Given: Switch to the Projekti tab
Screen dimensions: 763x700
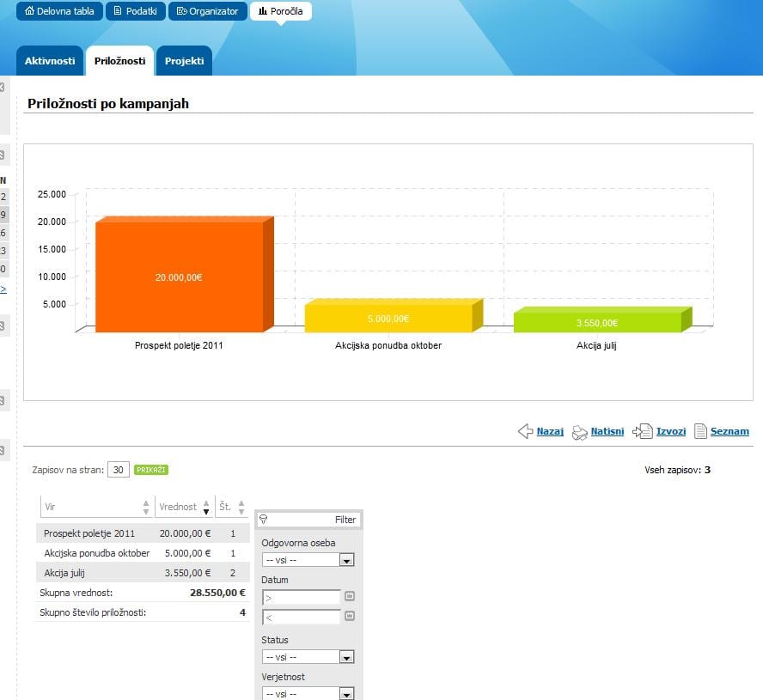Looking at the screenshot, I should [184, 61].
